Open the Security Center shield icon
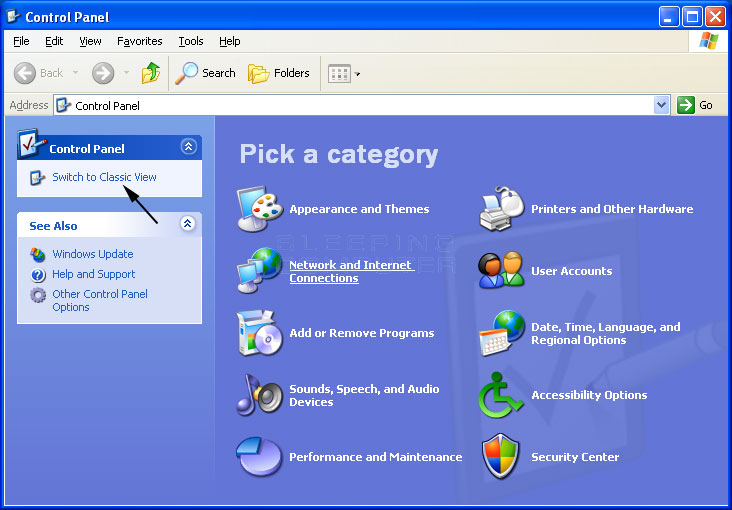 pyautogui.click(x=500, y=456)
